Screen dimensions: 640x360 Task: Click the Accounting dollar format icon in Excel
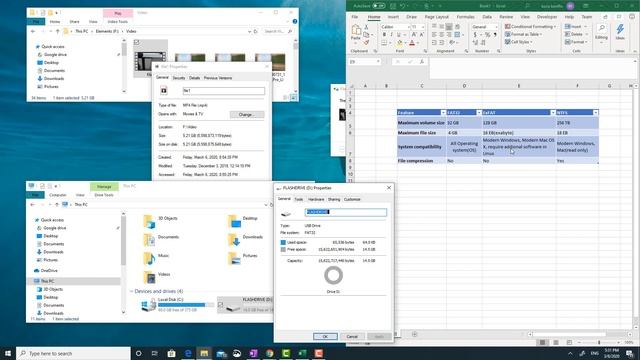pyautogui.click(x=476, y=35)
